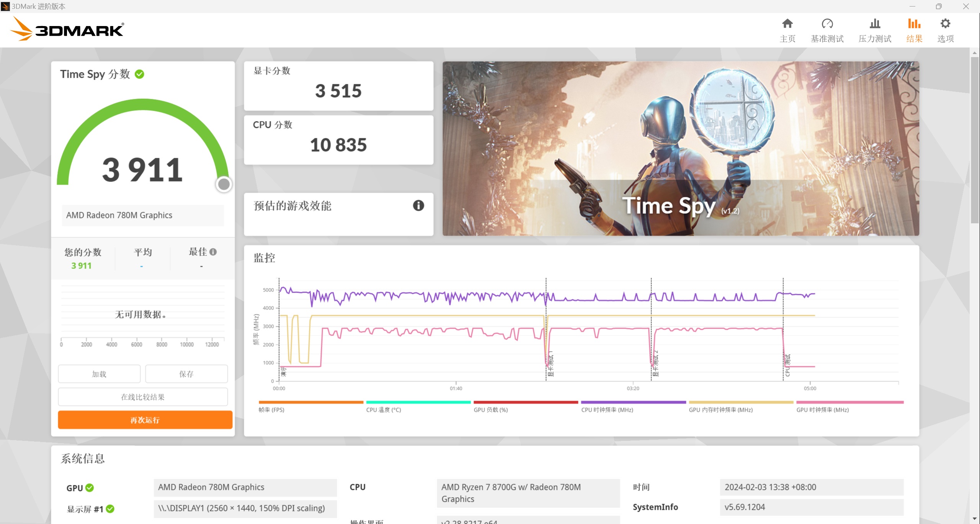This screenshot has width=980, height=524.
Task: Click the score gauge end handle
Action: pos(224,184)
